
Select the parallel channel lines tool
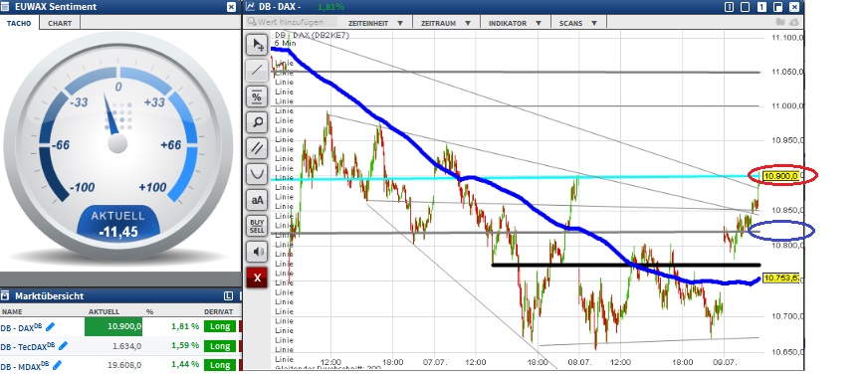(257, 148)
